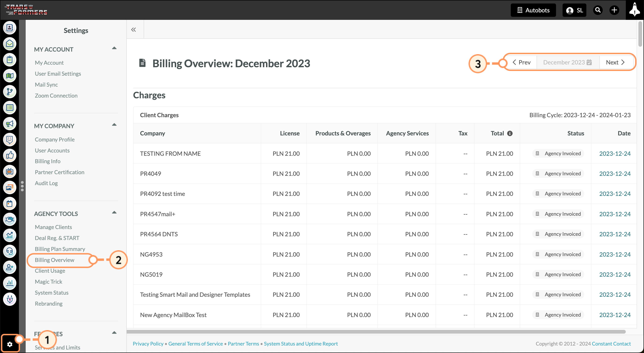Viewport: 644px width, 353px height.
Task: Open the handshake deals sidebar icon
Action: (10, 219)
